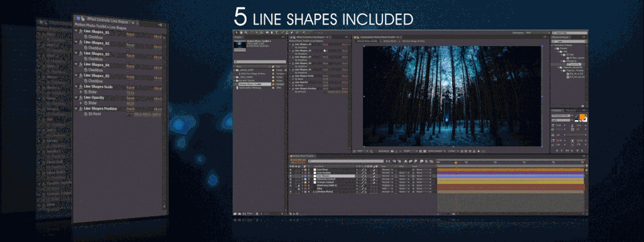This screenshot has height=242, width=644.
Task: Select the Text Position layer in timeline
Action: tap(324, 173)
